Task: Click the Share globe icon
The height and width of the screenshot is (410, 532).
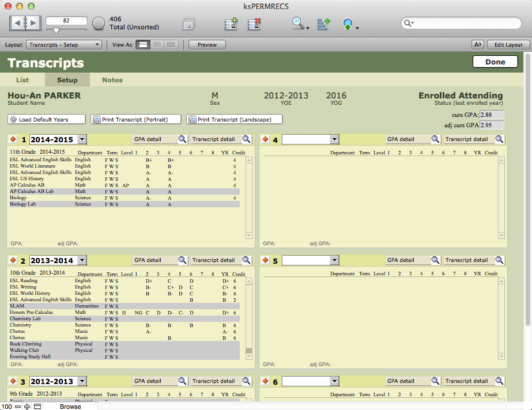Action: [348, 24]
